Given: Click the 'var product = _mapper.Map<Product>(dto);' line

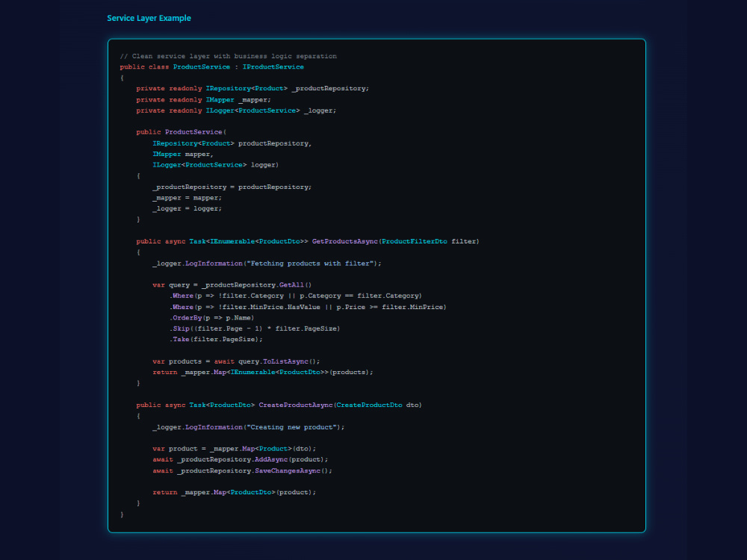Looking at the screenshot, I should (x=234, y=449).
